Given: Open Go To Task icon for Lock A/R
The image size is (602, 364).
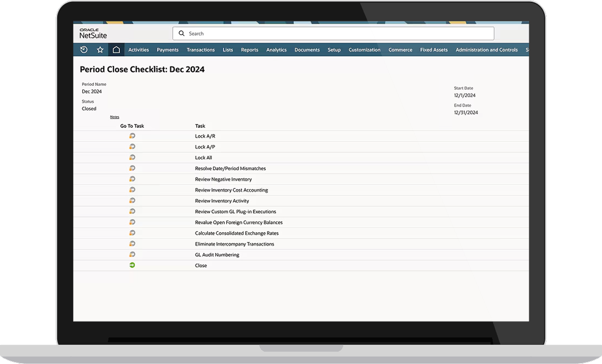Looking at the screenshot, I should click(x=132, y=136).
